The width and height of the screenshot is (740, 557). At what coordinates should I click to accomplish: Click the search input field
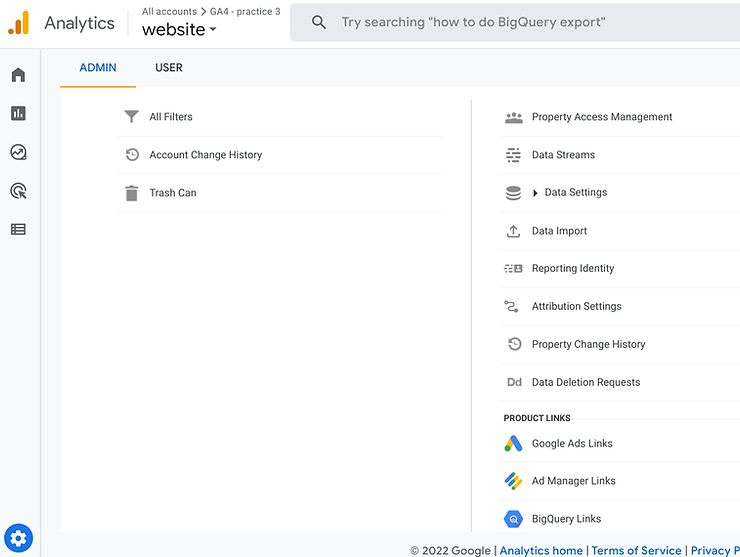[x=515, y=22]
